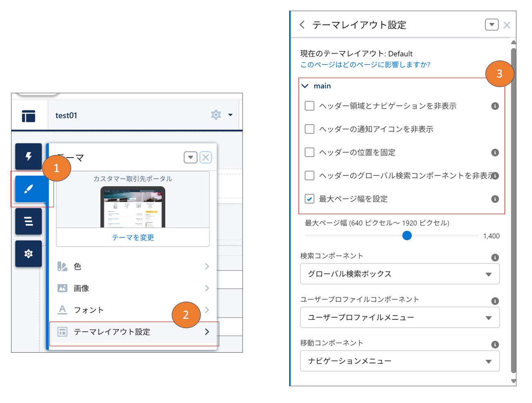Open the 色 menu item
Viewport: 532px width, 403px height.
[133, 266]
